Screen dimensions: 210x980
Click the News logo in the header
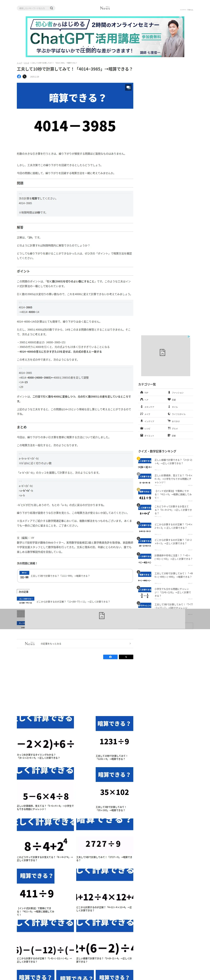point(105,8)
